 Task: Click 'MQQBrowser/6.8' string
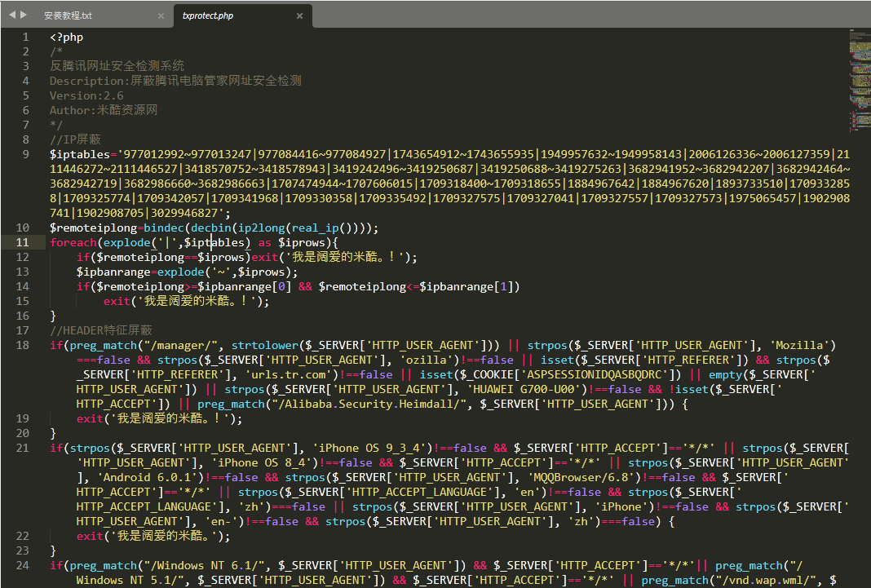click(x=584, y=478)
